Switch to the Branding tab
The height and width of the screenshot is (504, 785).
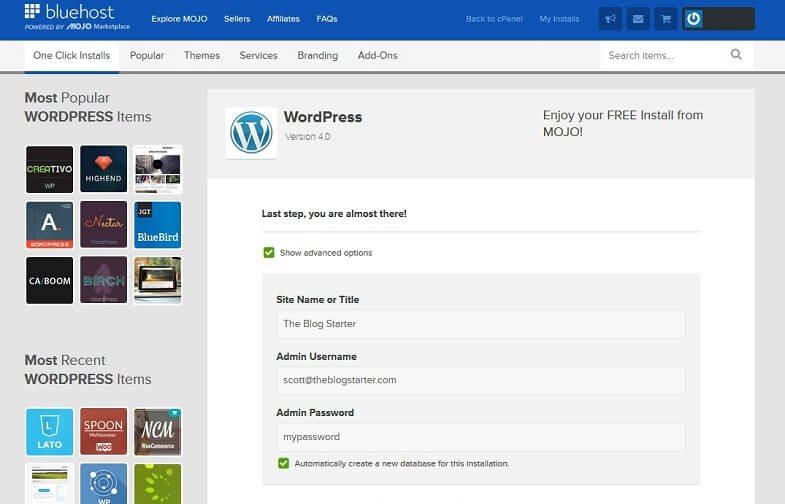click(317, 56)
